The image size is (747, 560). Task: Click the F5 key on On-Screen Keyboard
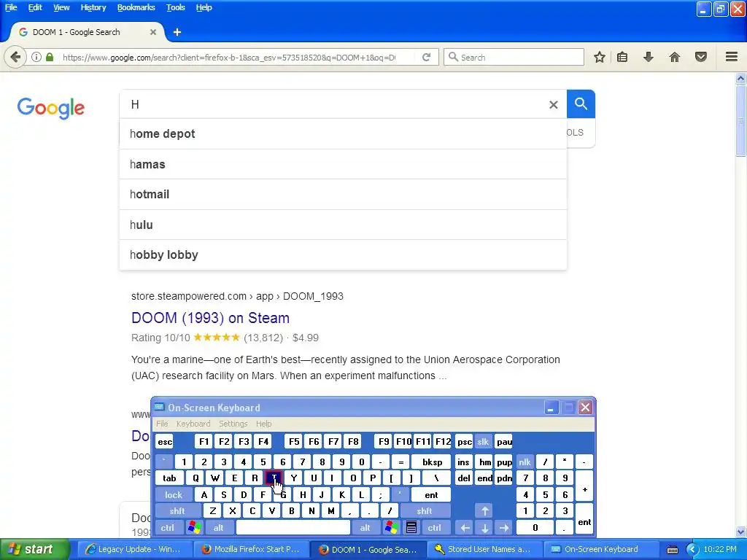(294, 441)
